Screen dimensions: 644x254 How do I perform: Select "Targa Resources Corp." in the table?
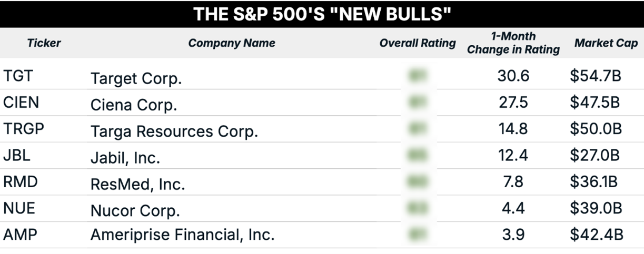[x=174, y=131]
